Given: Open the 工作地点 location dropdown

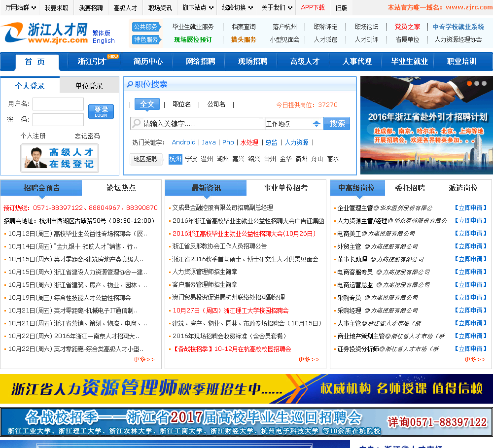Looking at the screenshot, I should click(x=293, y=124).
